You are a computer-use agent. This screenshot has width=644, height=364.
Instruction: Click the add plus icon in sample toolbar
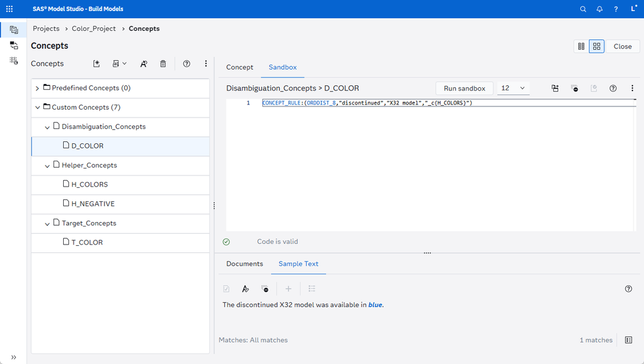(288, 288)
